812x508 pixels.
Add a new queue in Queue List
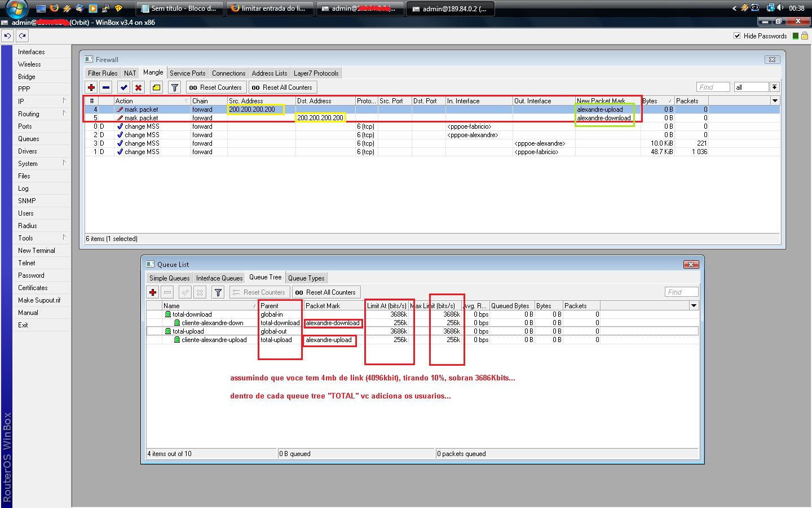click(153, 292)
